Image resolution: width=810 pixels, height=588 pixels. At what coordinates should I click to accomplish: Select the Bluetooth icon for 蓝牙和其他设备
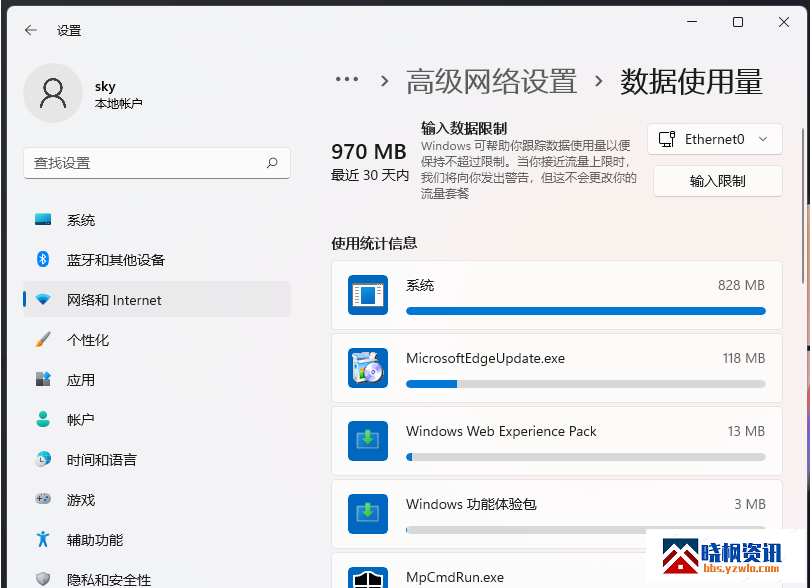coord(43,259)
